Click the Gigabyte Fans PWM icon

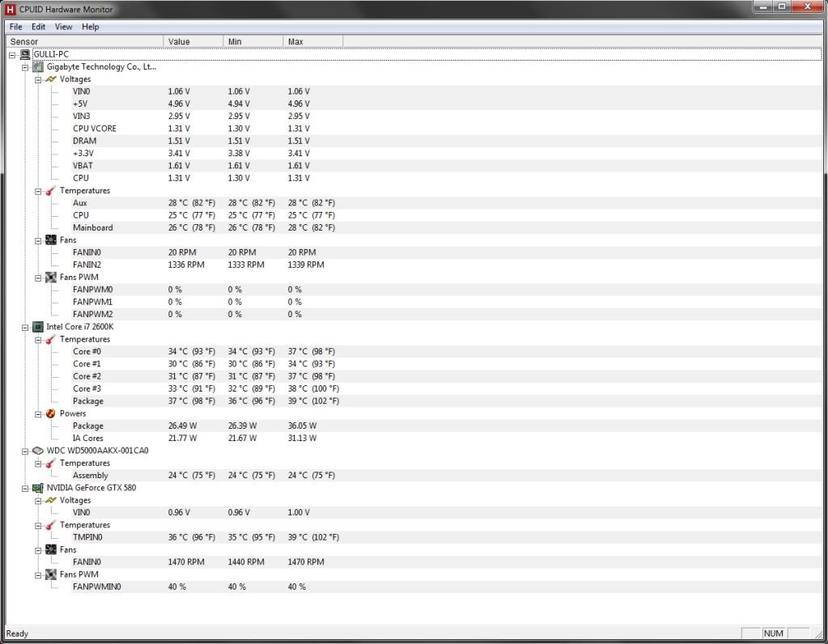point(51,278)
